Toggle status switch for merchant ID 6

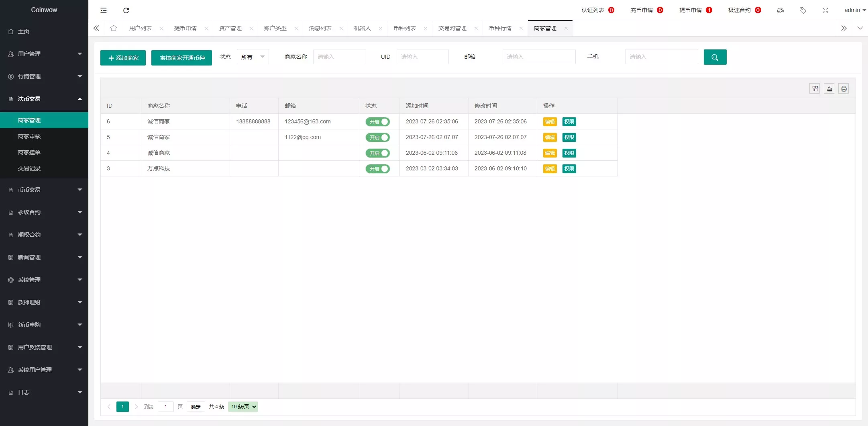(x=377, y=122)
